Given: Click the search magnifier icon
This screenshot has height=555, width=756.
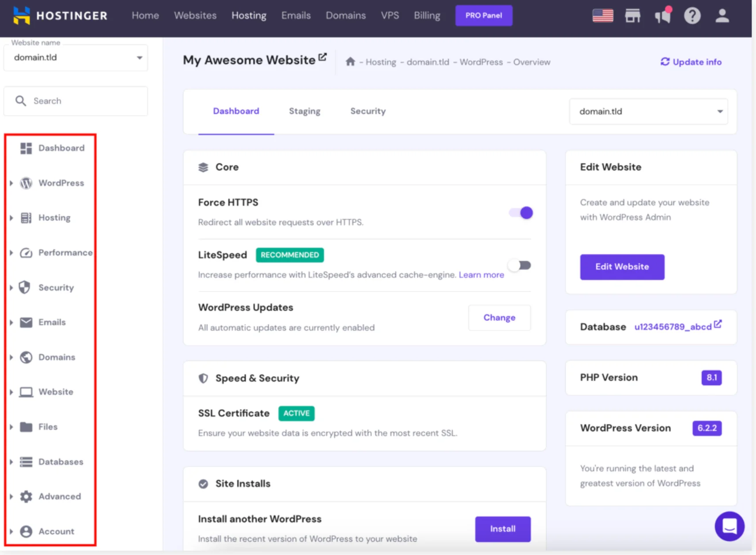Looking at the screenshot, I should click(20, 101).
